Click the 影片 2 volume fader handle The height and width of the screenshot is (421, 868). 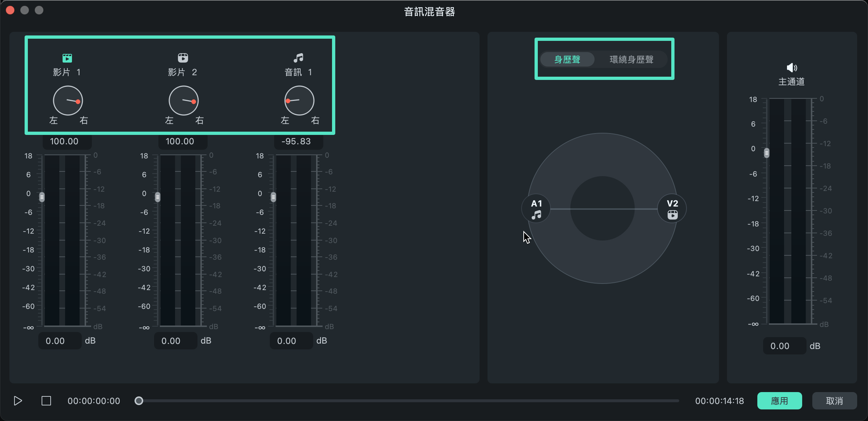[158, 197]
